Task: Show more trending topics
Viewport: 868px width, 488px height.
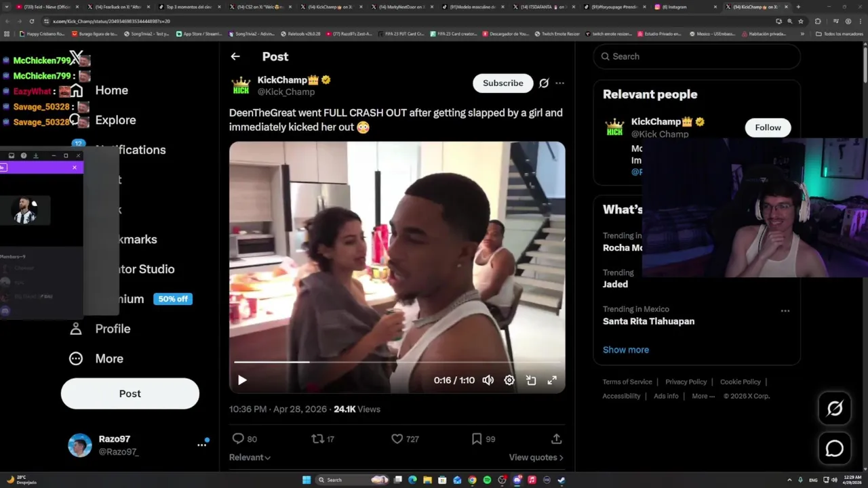Action: [x=626, y=350]
